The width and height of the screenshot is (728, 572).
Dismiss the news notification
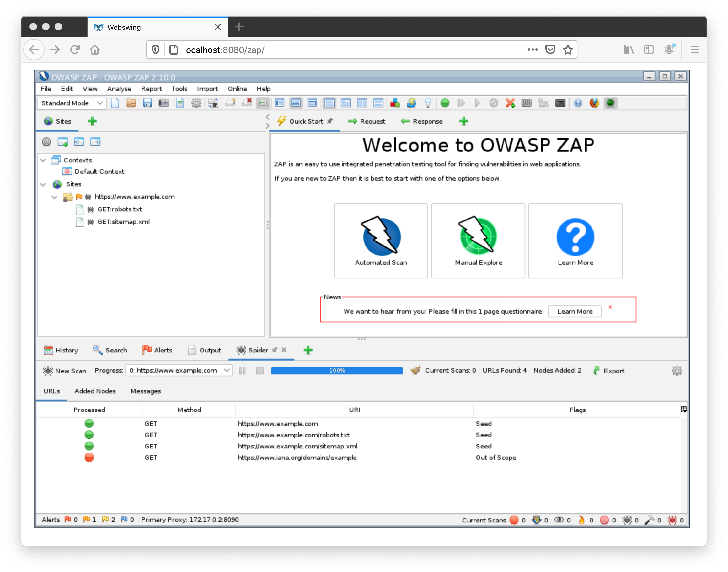[610, 306]
